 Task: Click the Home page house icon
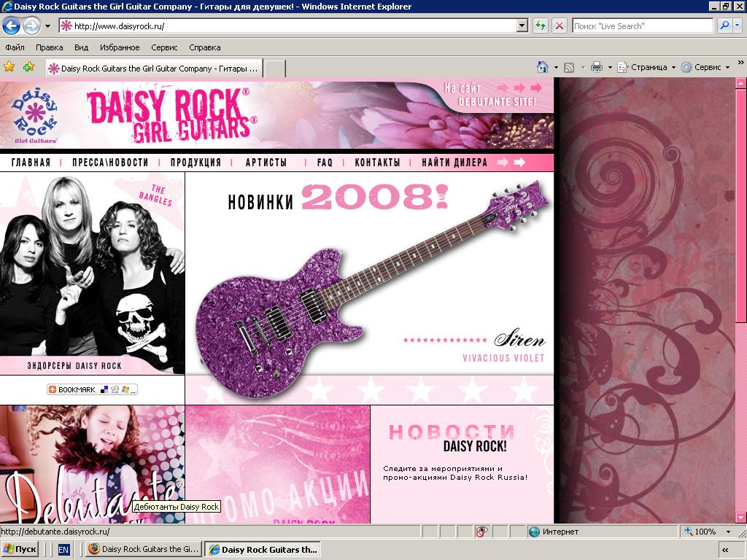coord(543,67)
